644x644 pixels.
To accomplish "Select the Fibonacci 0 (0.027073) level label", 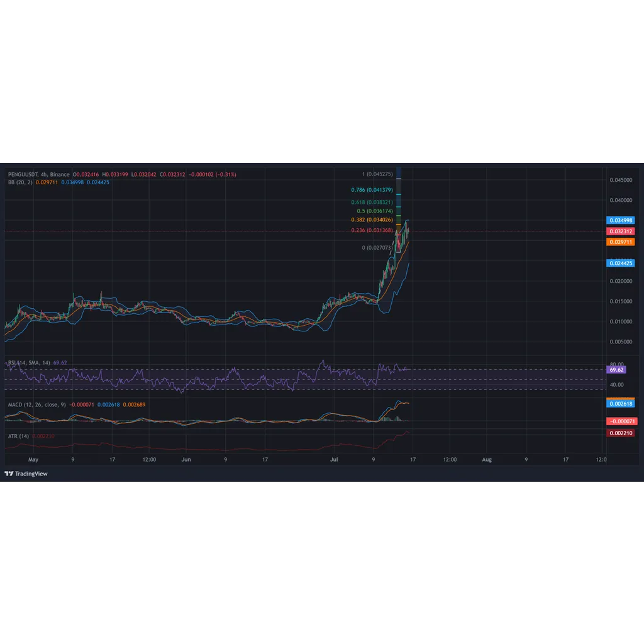I will click(x=377, y=248).
